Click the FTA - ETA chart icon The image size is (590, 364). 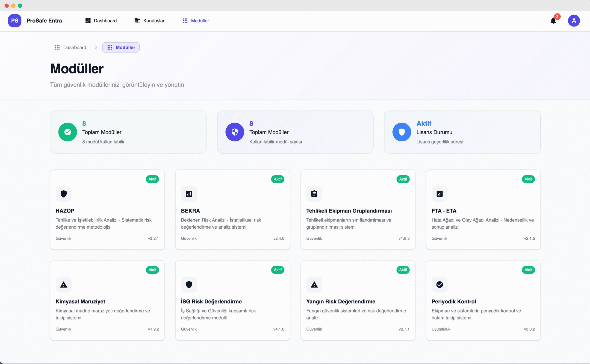[440, 194]
